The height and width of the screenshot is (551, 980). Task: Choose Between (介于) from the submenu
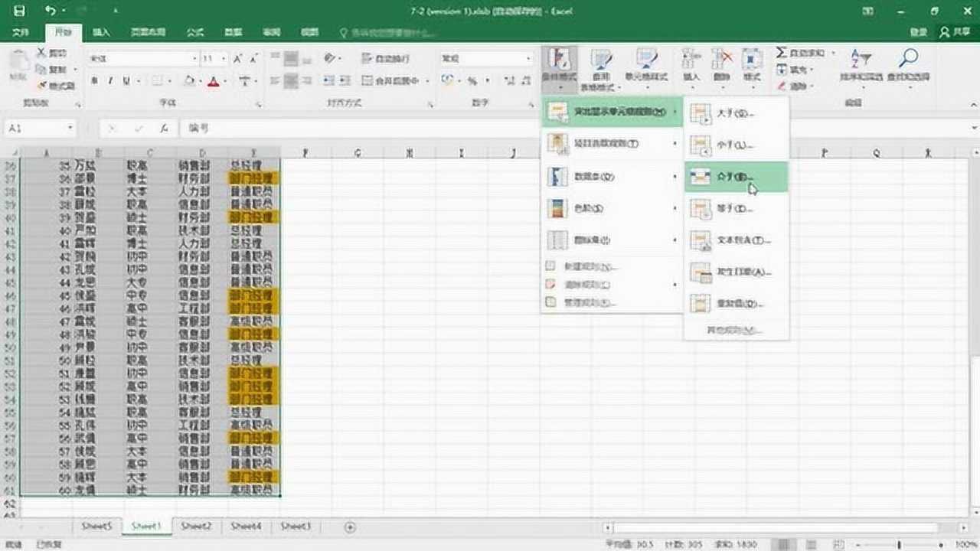click(737, 177)
